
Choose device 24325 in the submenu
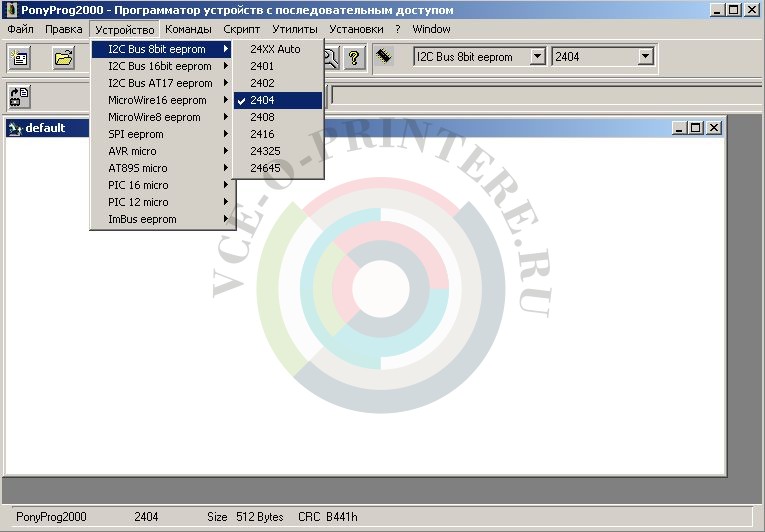tap(278, 151)
